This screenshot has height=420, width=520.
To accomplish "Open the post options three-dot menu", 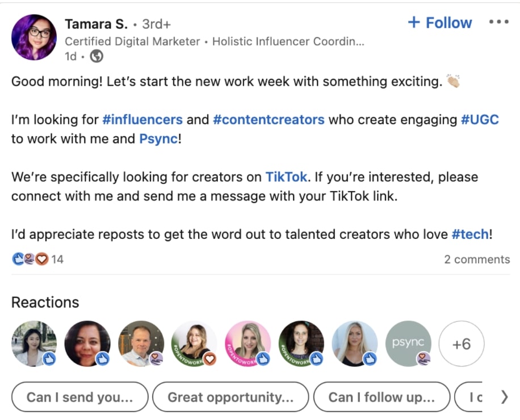I will [x=498, y=20].
